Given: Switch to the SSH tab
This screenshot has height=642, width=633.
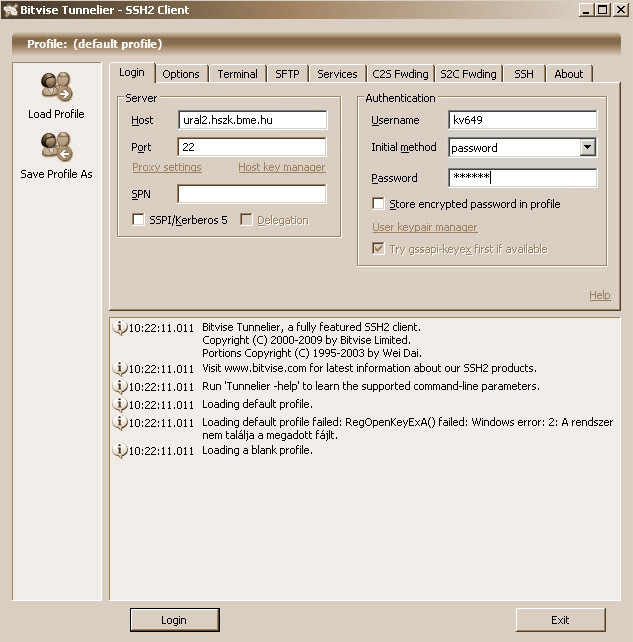Looking at the screenshot, I should click(x=524, y=74).
